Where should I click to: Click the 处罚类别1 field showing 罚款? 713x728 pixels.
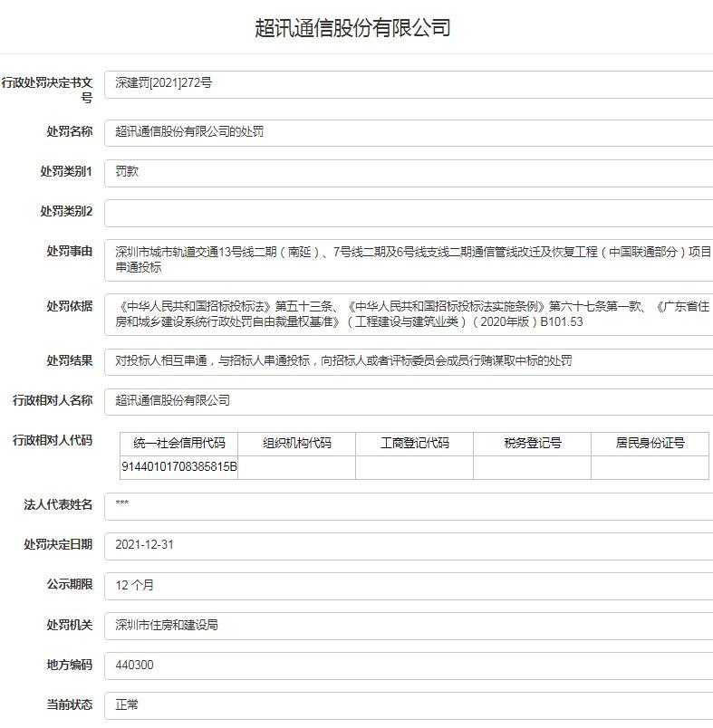click(x=409, y=173)
